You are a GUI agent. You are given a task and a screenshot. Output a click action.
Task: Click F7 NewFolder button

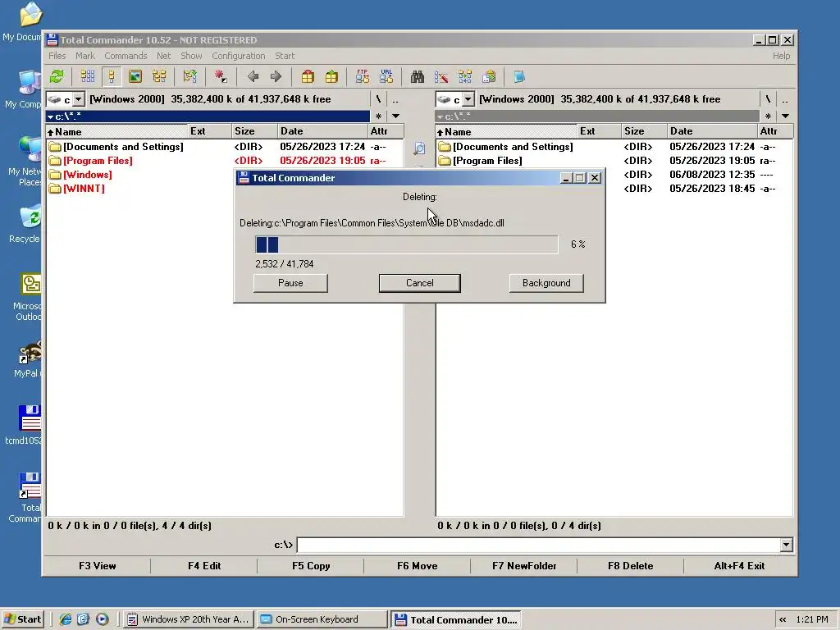(x=524, y=566)
